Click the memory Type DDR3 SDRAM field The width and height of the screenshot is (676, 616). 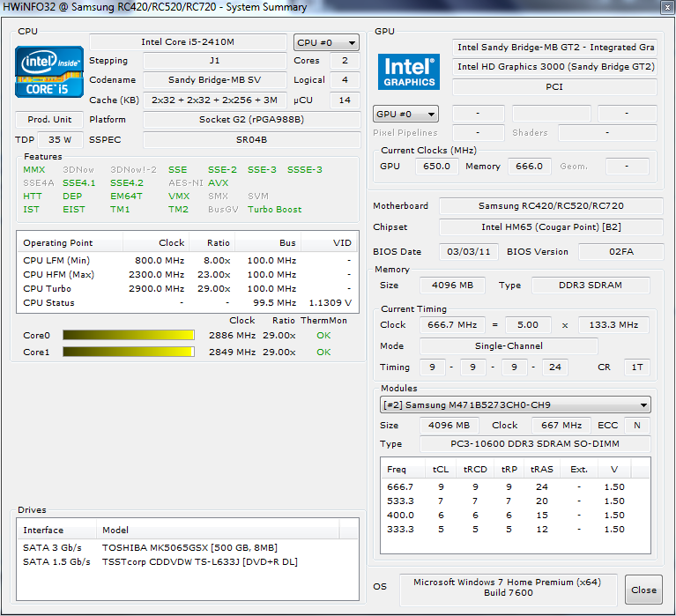(x=591, y=286)
